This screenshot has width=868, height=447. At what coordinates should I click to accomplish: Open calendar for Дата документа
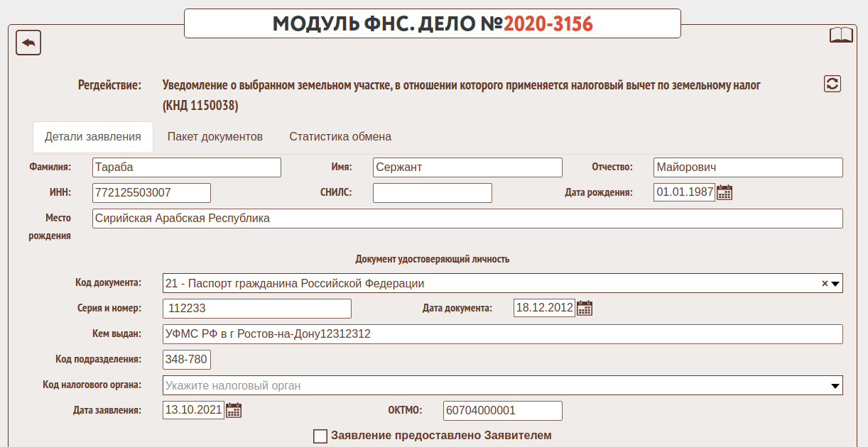click(585, 308)
